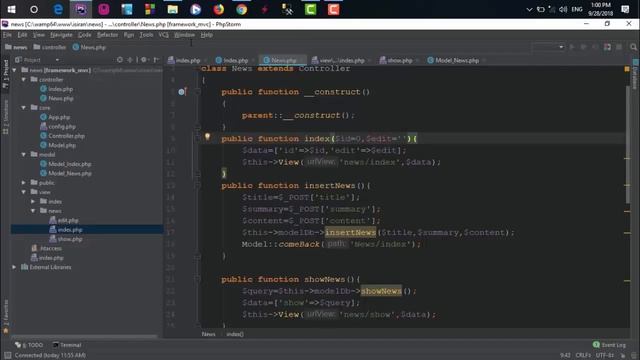Open the Help menu in the menu bar

[x=207, y=35]
